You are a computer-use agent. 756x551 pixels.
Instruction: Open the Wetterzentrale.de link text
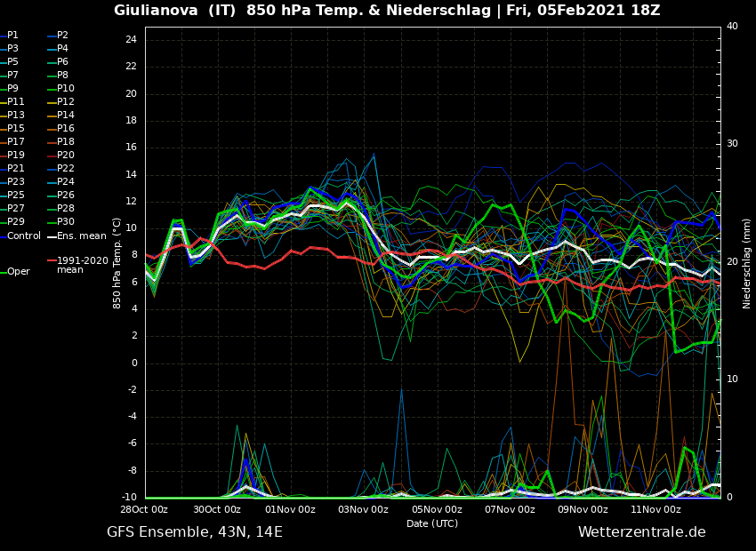tap(641, 532)
